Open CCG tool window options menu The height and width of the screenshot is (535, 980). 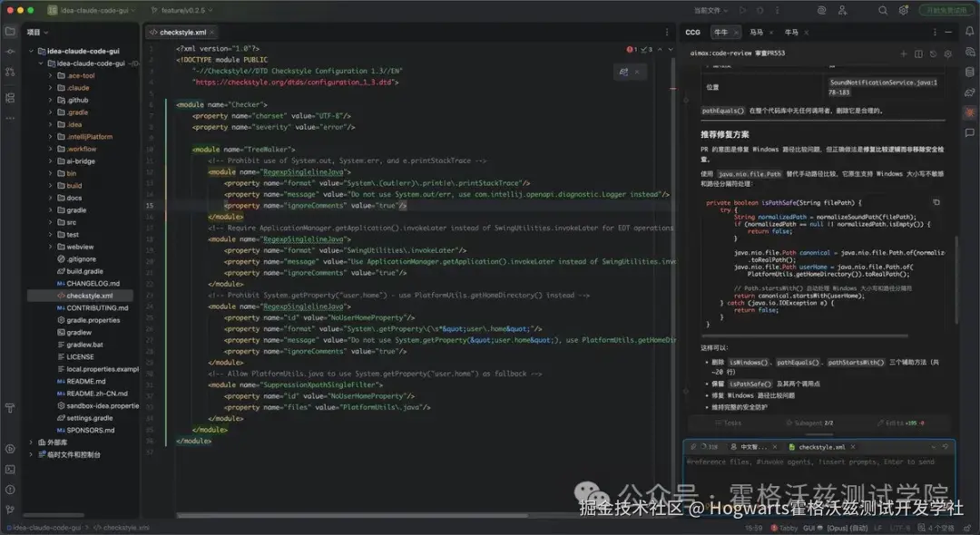click(x=935, y=32)
